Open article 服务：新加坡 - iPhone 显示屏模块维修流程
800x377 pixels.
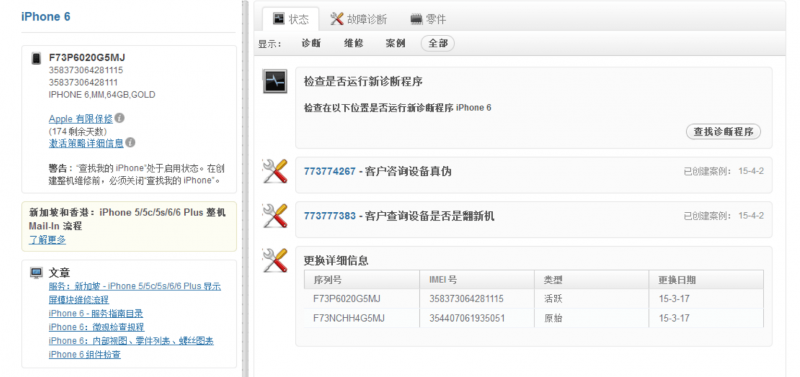coord(135,293)
